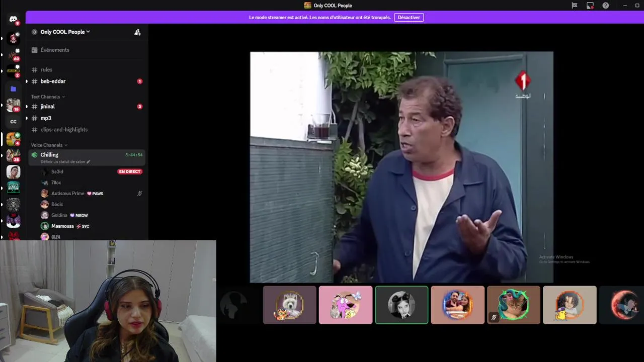
Task: Select the green-outlined black-and-white portrait tile
Action: [401, 305]
